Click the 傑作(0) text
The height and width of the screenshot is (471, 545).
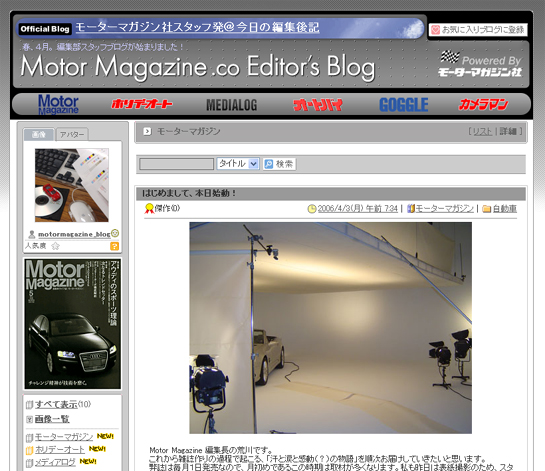167,208
